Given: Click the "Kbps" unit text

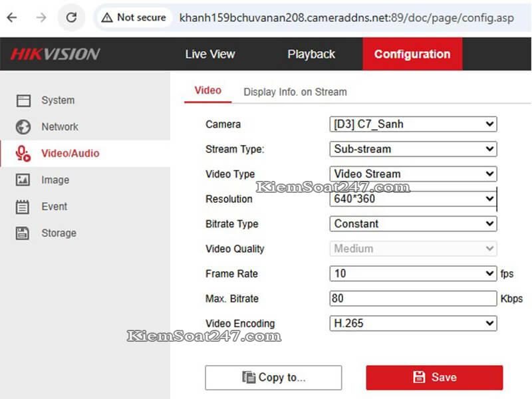Looking at the screenshot, I should pos(511,299).
